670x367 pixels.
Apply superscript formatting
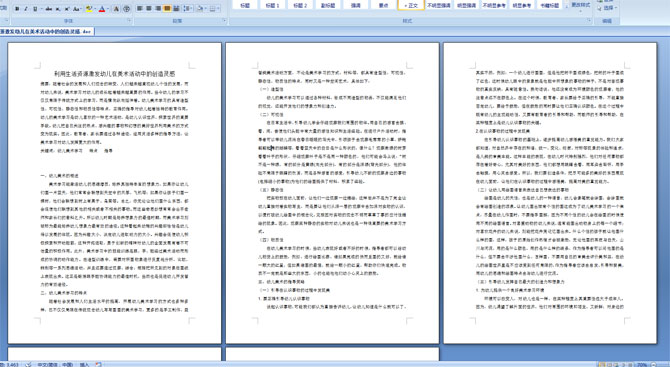point(67,9)
